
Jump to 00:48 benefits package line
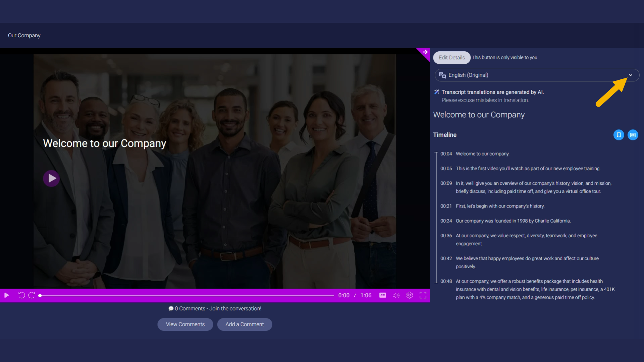point(528,289)
